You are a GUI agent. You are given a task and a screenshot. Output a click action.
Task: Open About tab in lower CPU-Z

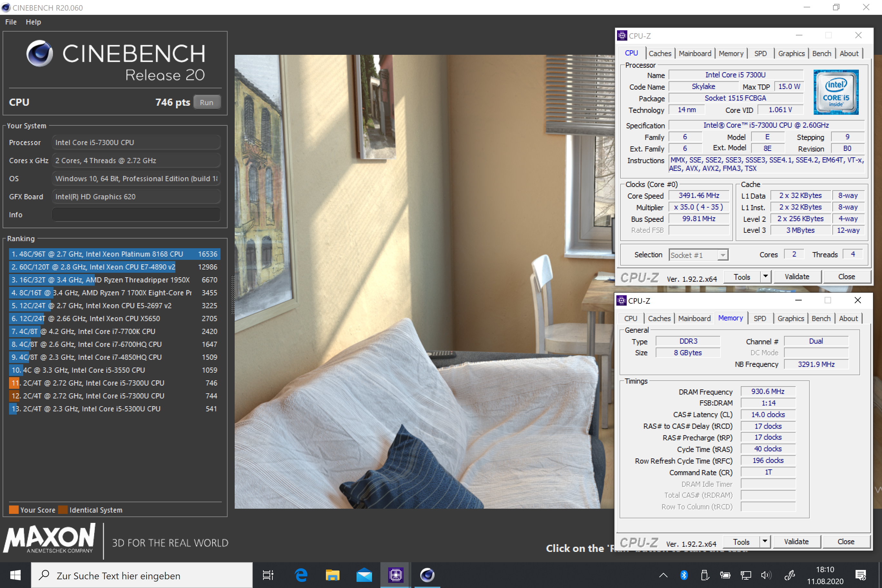click(x=848, y=318)
